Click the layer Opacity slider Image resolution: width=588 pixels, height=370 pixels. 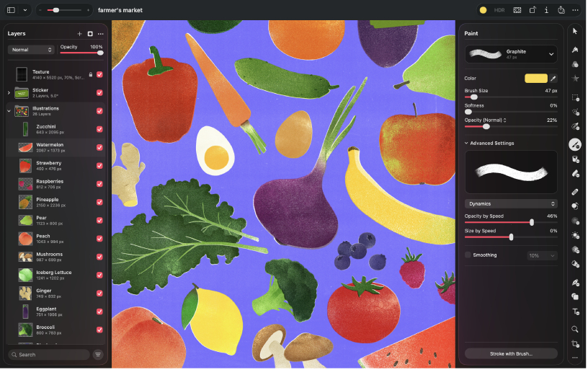[81, 53]
